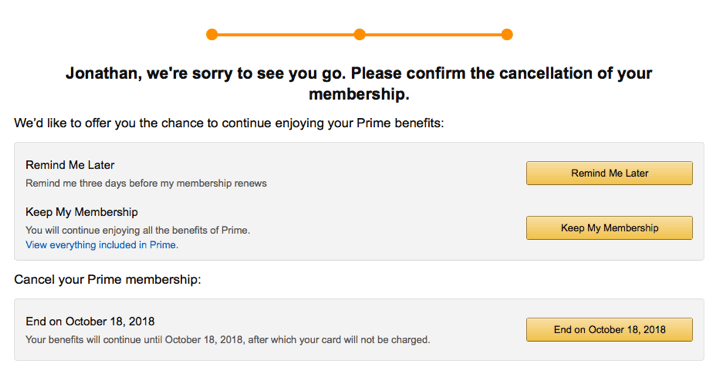The height and width of the screenshot is (381, 720).
Task: Open View everything included in Prime link
Action: [102, 245]
